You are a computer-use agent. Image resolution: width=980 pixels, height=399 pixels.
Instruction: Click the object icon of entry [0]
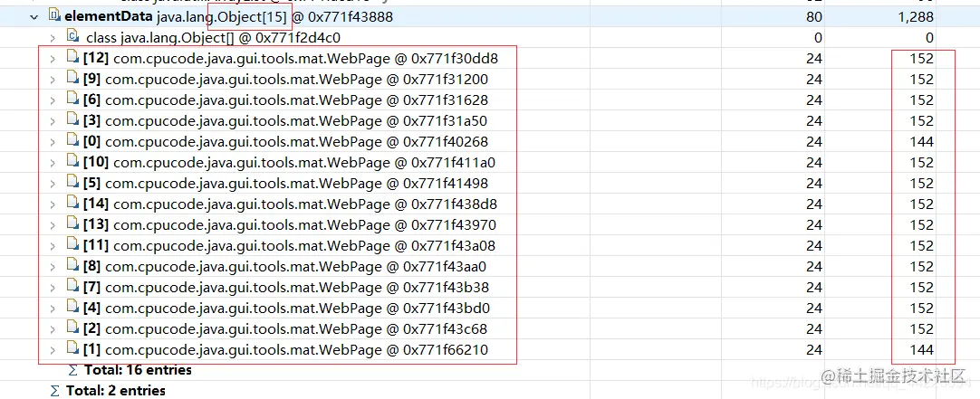(x=73, y=141)
